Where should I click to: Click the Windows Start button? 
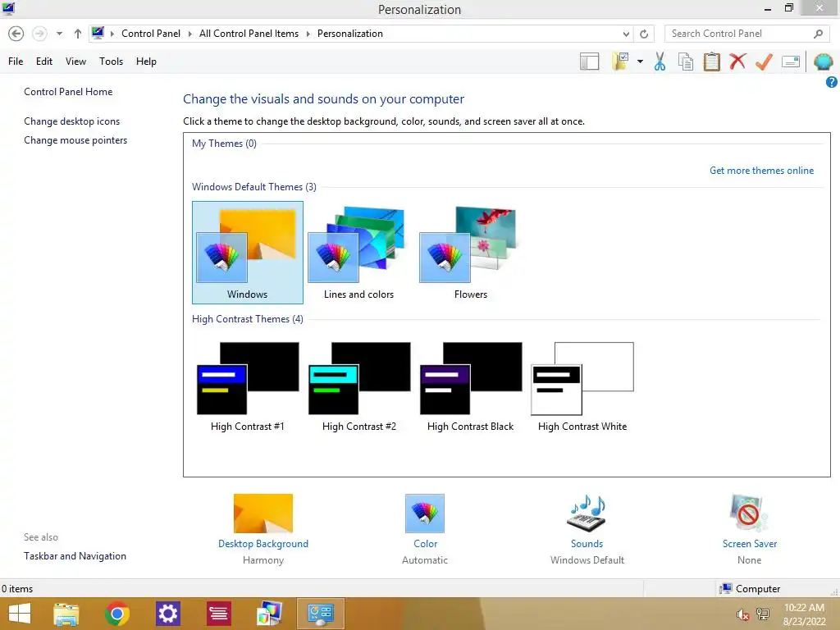click(20, 614)
